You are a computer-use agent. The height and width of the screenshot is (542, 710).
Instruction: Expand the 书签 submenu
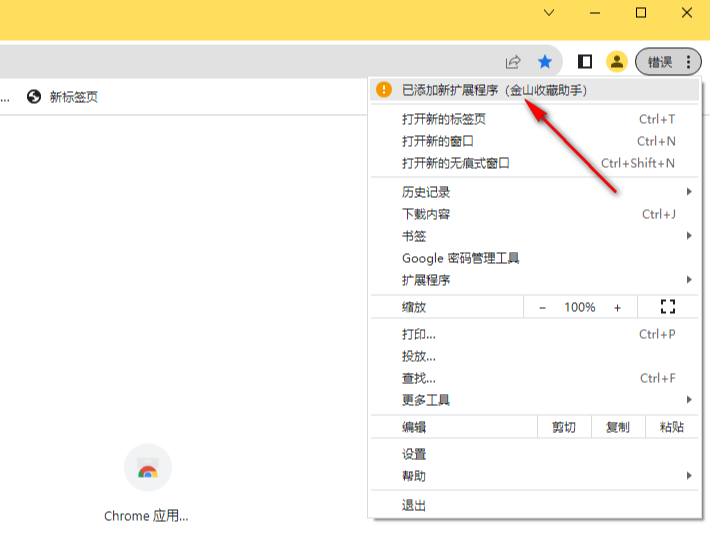coord(534,236)
